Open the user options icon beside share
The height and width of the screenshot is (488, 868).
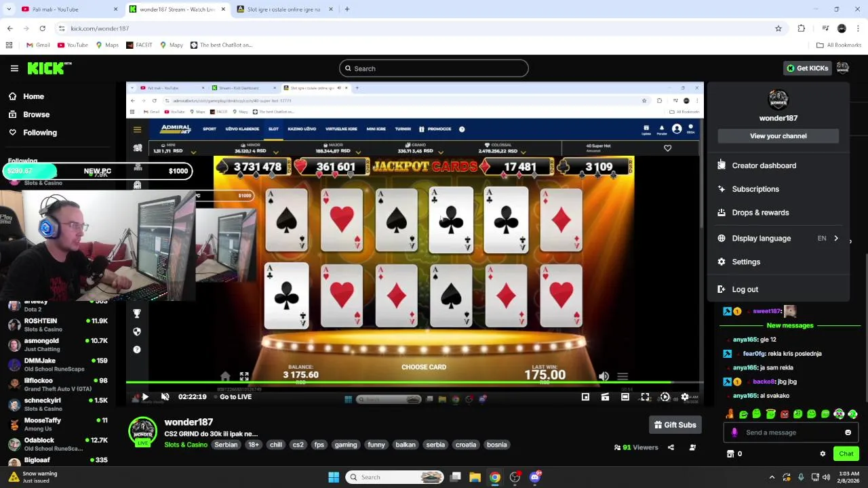pos(692,447)
